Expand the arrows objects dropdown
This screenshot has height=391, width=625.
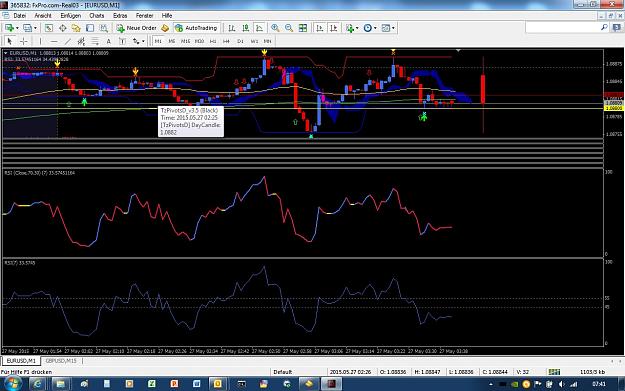(143, 41)
